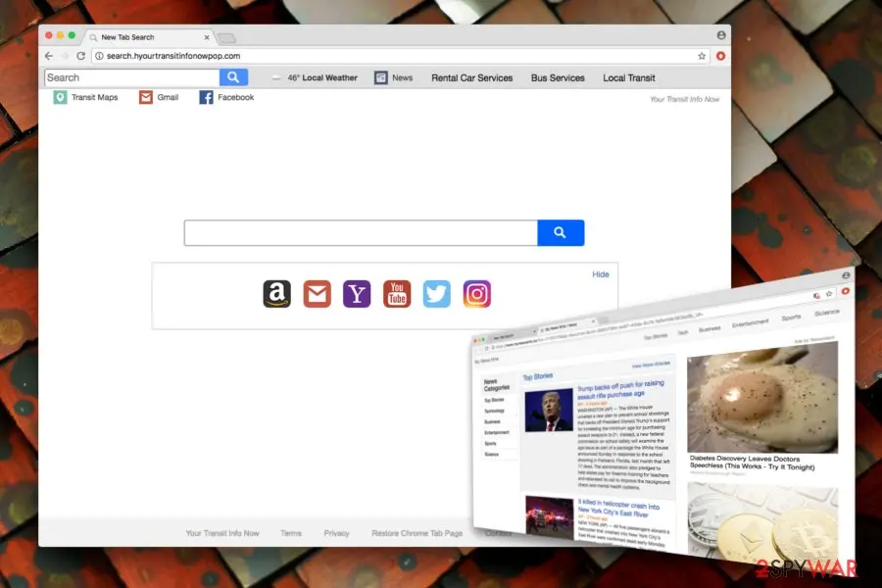Open the Terms footer link

(291, 533)
